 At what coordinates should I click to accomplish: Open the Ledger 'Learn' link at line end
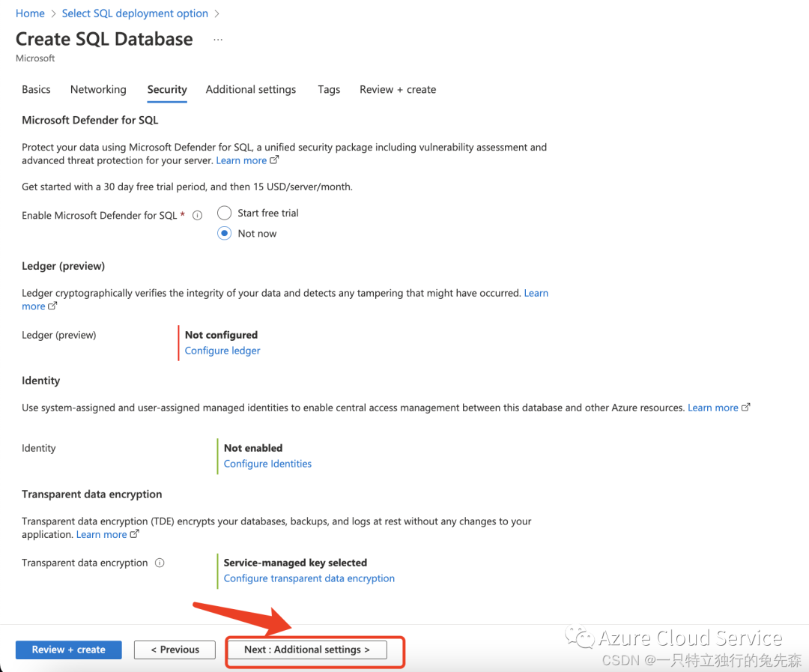click(536, 293)
